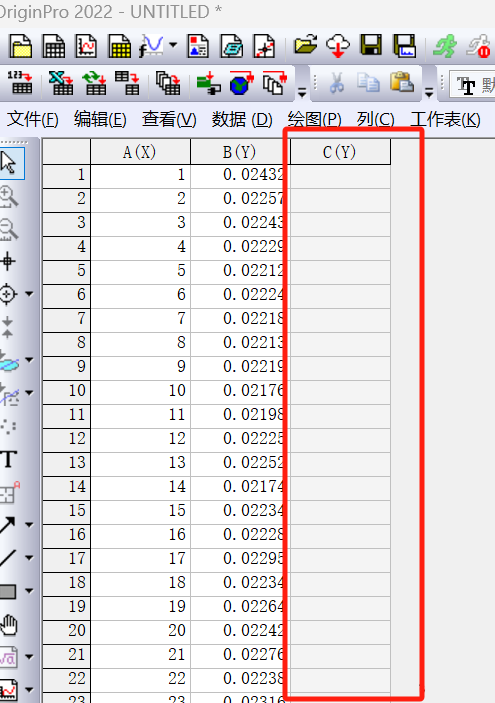Select the Data Reader target tool
This screenshot has width=495, height=703.
tap(8, 294)
